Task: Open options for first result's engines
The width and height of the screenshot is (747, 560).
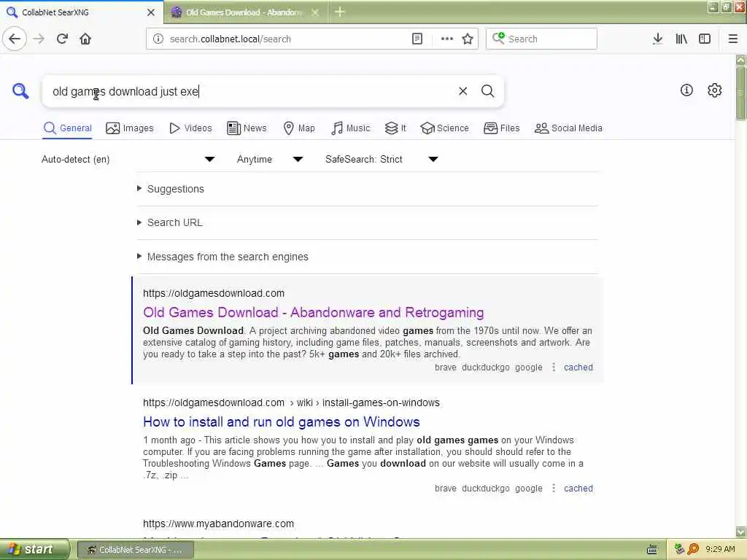Action: pyautogui.click(x=553, y=367)
